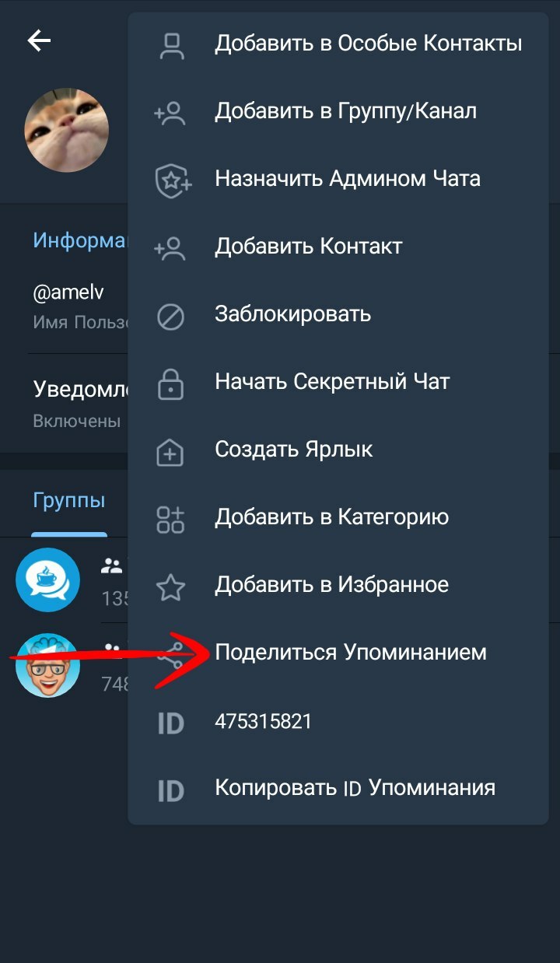Click the Special Contacts person icon
This screenshot has height=963, width=560.
pos(170,44)
